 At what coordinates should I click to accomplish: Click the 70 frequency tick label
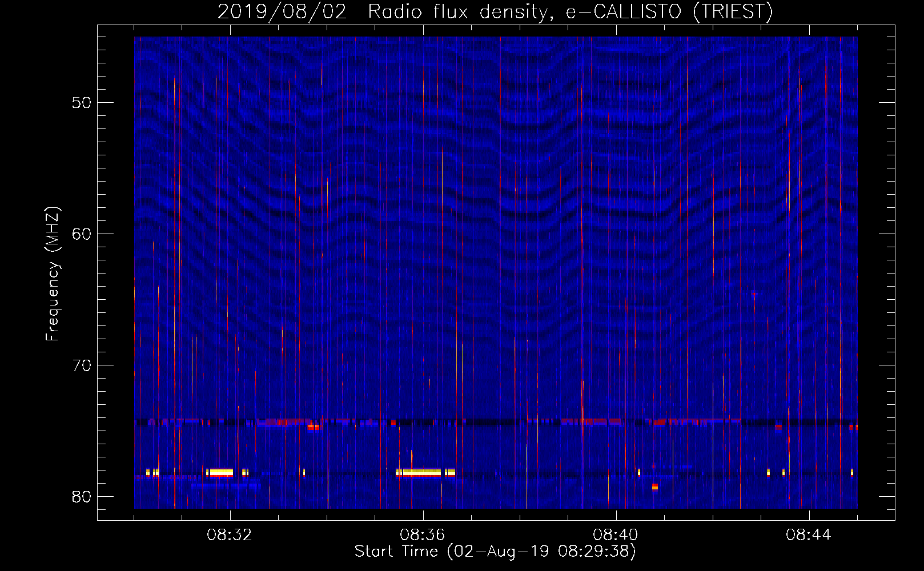pyautogui.click(x=82, y=365)
